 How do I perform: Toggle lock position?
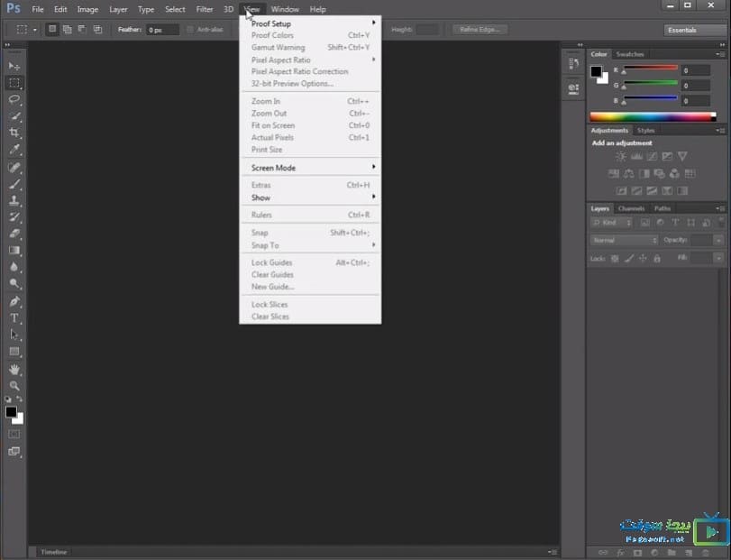click(643, 258)
